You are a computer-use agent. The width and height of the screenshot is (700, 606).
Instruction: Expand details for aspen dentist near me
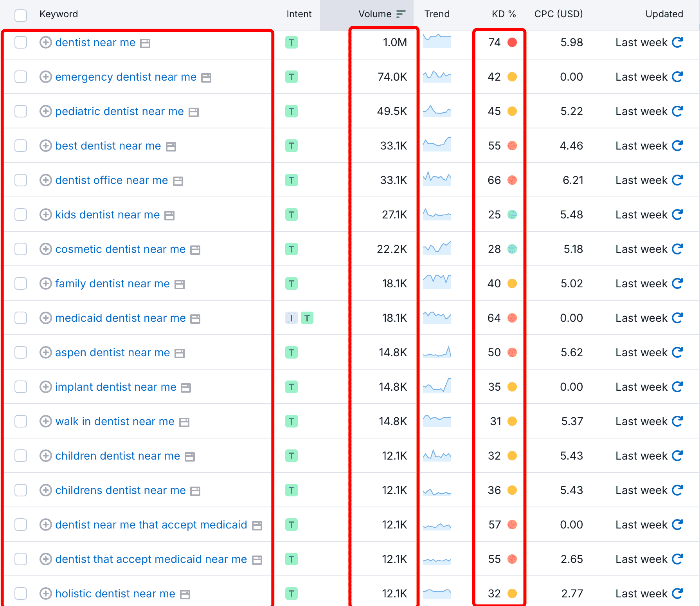[45, 352]
